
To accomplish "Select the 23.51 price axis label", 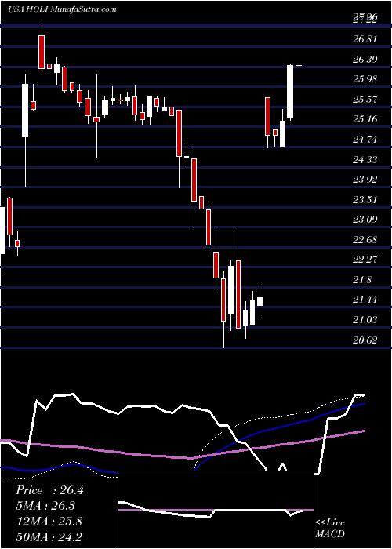I will (365, 200).
